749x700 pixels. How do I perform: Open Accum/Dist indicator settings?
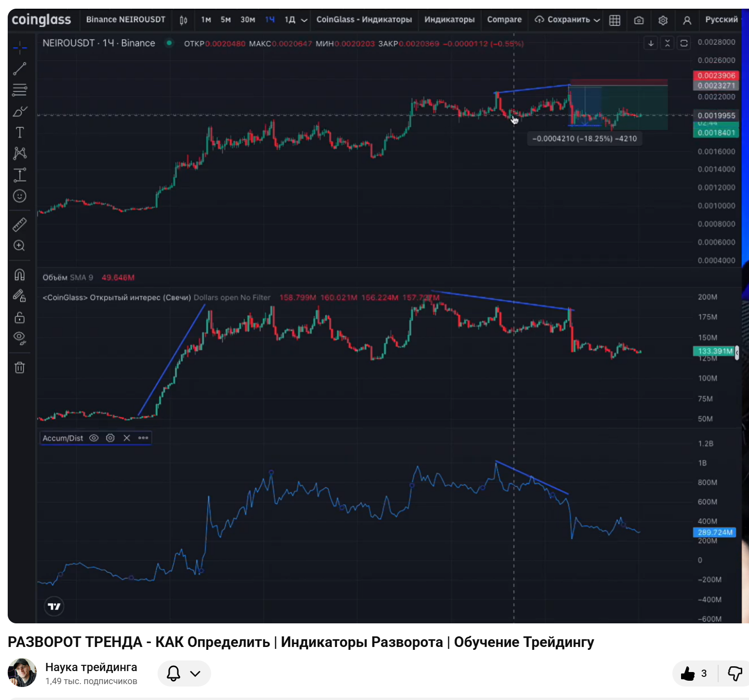click(x=110, y=438)
